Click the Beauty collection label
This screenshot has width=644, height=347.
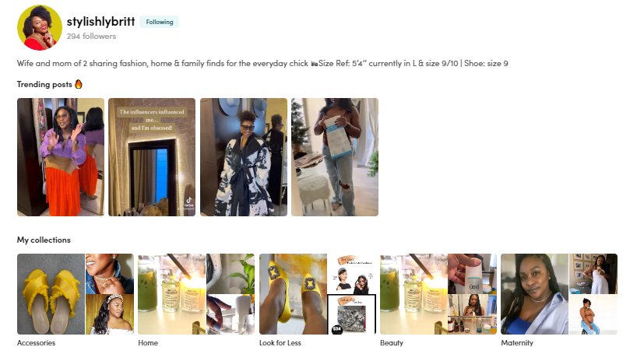(x=392, y=342)
